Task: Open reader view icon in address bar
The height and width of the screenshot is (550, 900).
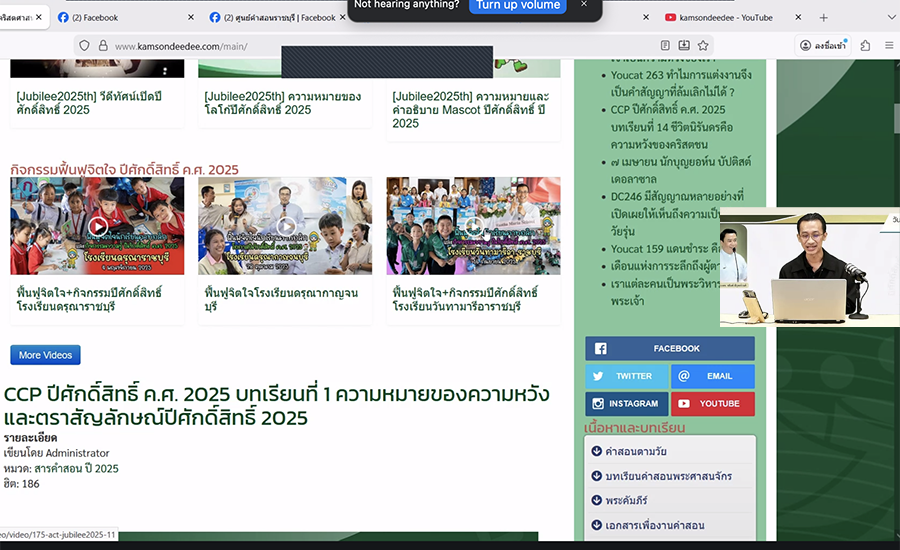Action: point(665,46)
